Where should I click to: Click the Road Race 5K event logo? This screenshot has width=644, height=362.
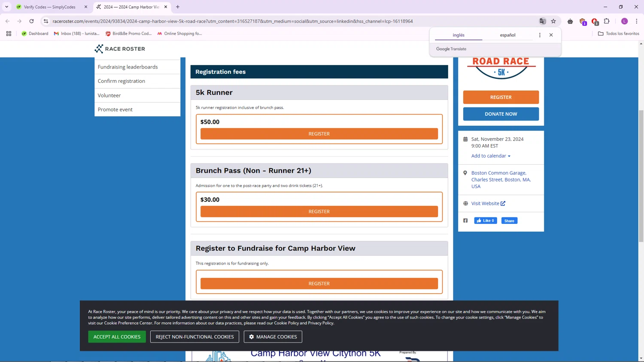[x=501, y=69]
